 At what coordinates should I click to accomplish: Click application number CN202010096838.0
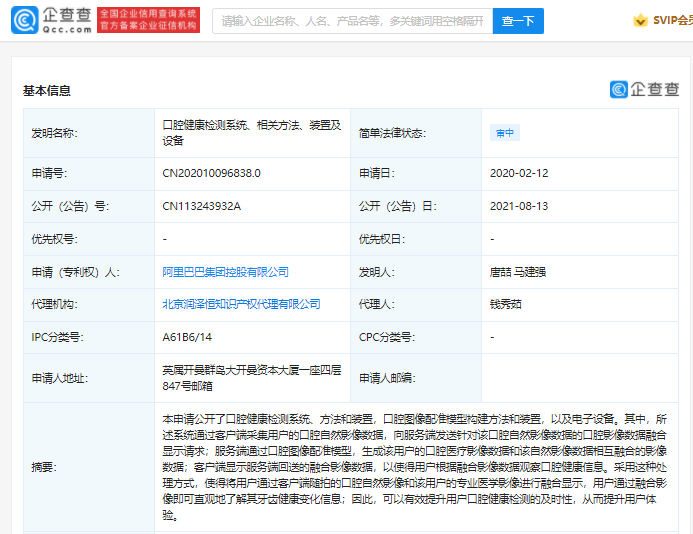211,173
